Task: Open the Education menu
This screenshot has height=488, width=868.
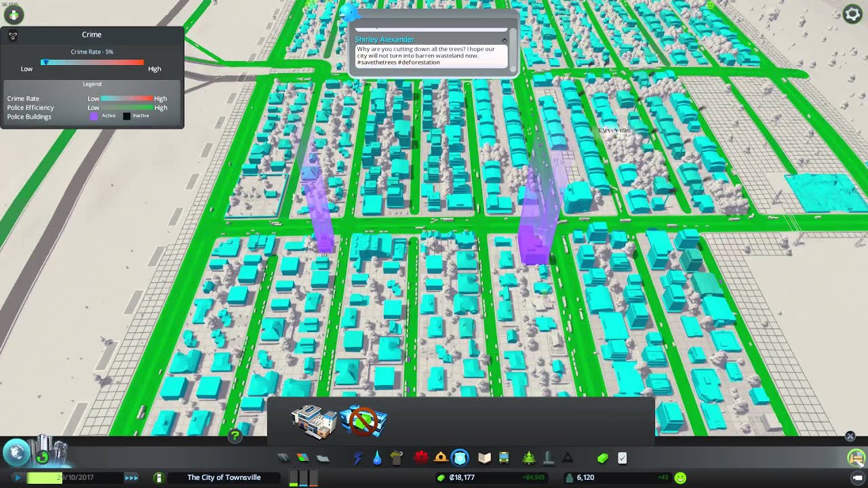Action: click(484, 458)
